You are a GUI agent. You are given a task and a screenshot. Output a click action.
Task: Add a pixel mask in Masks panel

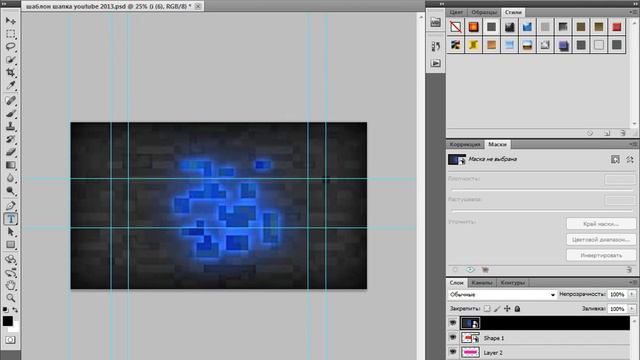coord(615,159)
